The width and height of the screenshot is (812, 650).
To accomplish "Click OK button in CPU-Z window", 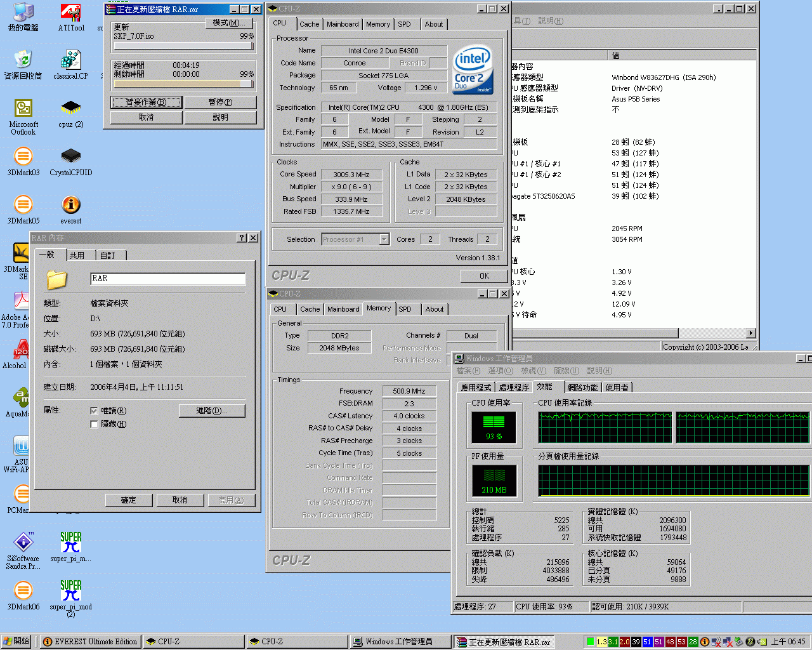I will click(484, 275).
